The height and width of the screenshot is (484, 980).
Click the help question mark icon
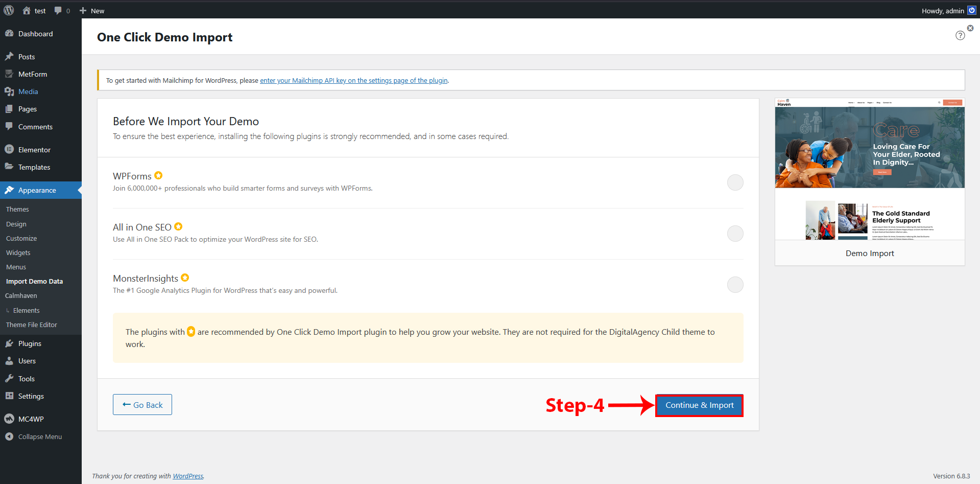pos(960,35)
